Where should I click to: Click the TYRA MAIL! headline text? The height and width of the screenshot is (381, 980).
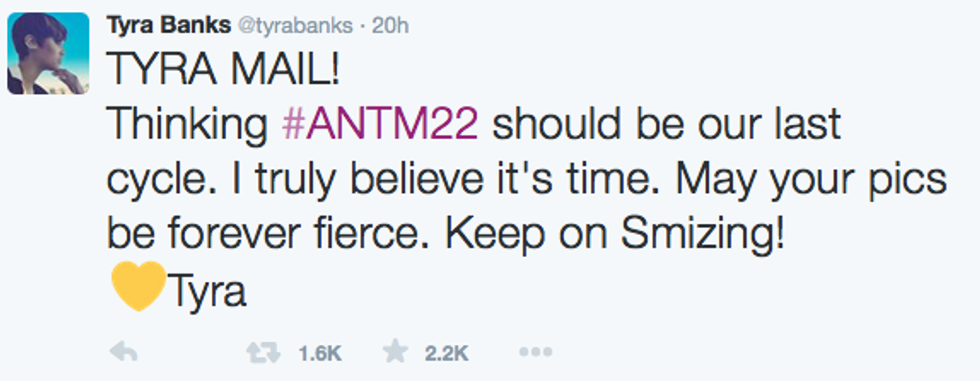pos(226,72)
